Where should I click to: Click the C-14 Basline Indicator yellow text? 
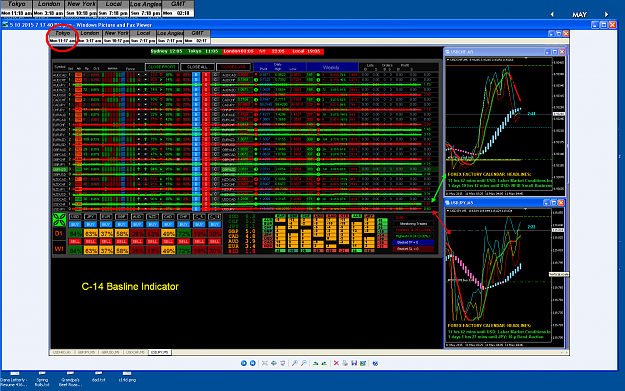click(130, 287)
